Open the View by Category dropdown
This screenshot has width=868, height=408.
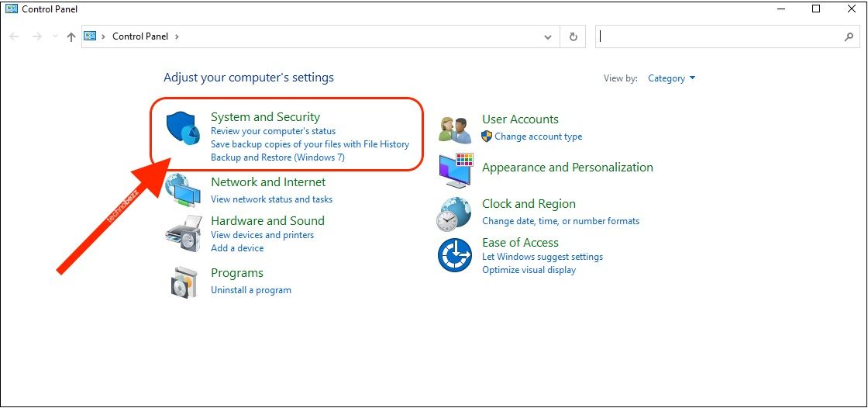pyautogui.click(x=671, y=78)
